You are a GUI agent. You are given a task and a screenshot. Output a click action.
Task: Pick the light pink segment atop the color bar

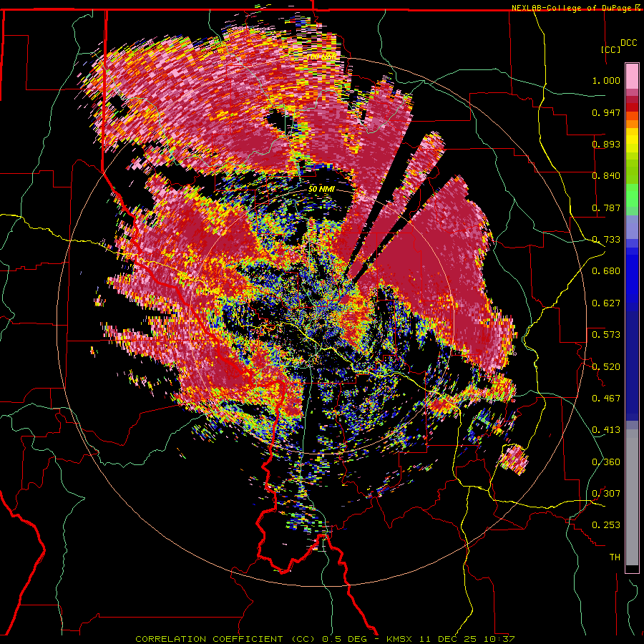click(632, 77)
